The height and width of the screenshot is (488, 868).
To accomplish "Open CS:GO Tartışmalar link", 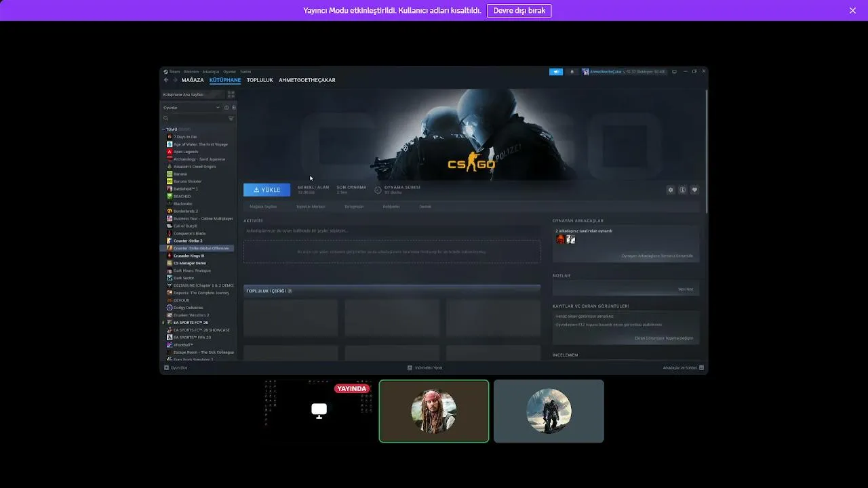I will 354,207.
